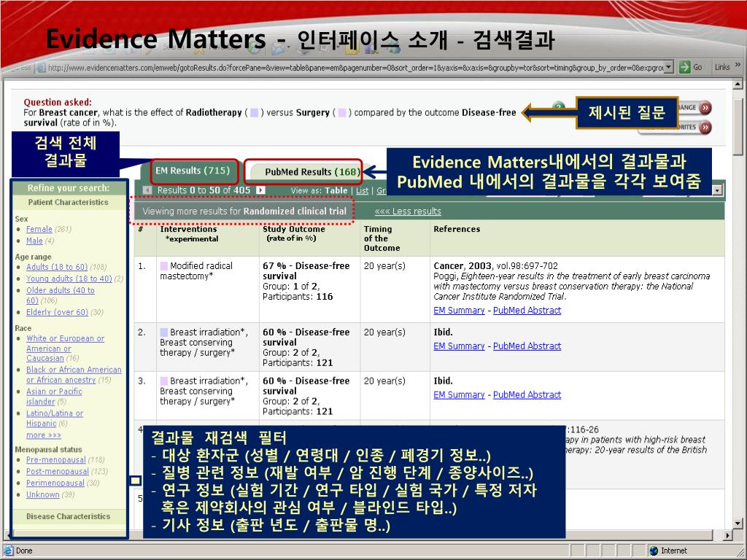Image resolution: width=747 pixels, height=560 pixels.
Task: Click the page icon before the URL
Action: (42, 68)
